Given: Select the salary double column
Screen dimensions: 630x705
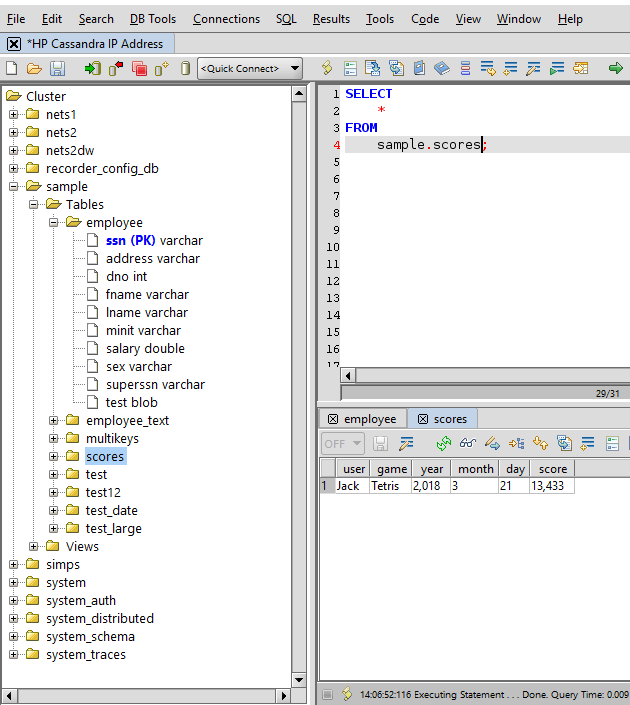Looking at the screenshot, I should pos(145,348).
